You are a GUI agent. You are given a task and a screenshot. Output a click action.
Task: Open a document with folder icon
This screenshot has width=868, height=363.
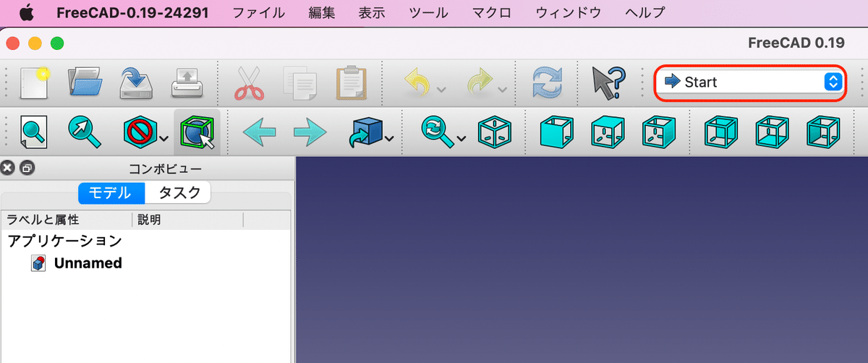point(86,82)
